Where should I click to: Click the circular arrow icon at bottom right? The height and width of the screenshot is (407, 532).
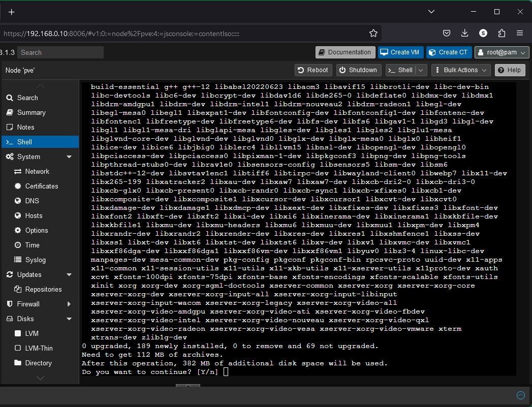[x=520, y=395]
